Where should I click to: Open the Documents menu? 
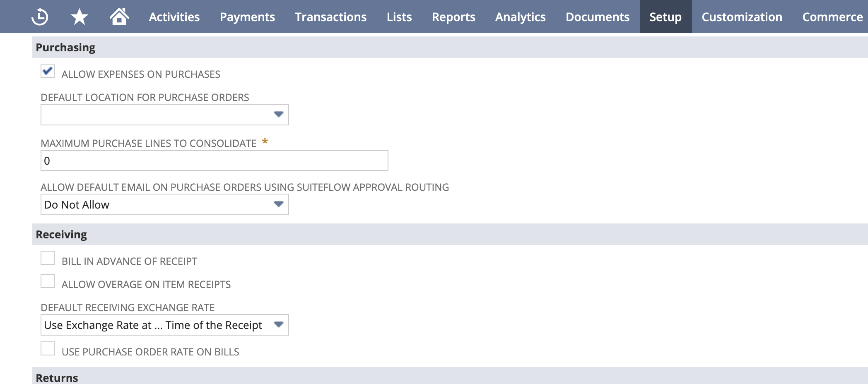[598, 17]
